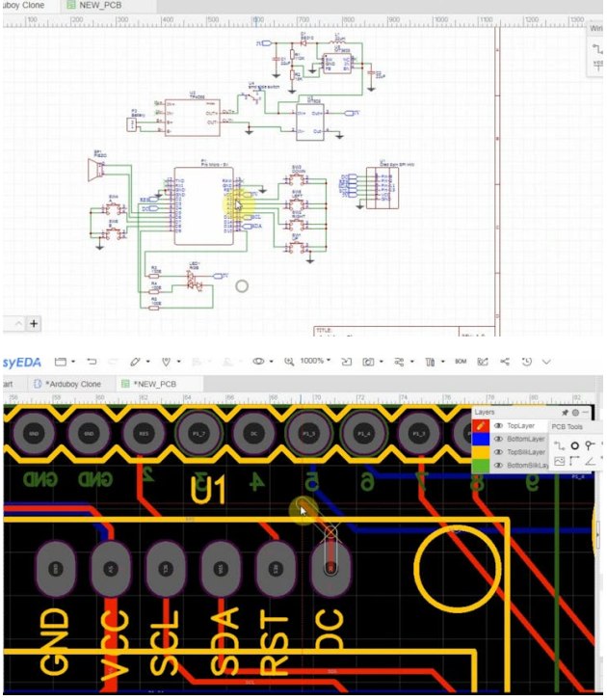Viewport: 607px width, 700px height.
Task: Toggle TopSilkLayer visibility eye
Action: [x=498, y=451]
